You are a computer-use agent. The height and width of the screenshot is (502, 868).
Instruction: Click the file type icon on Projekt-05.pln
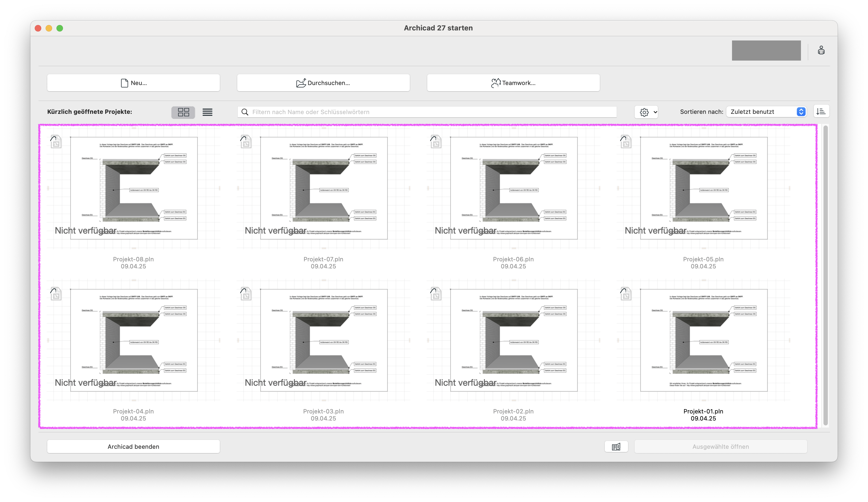(626, 141)
